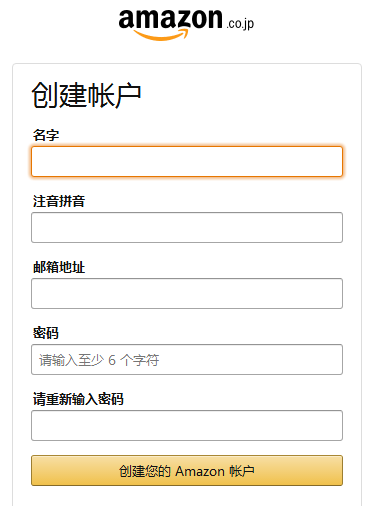Click the word Amazon on the yellow button
The image size is (391, 506).
(x=200, y=471)
